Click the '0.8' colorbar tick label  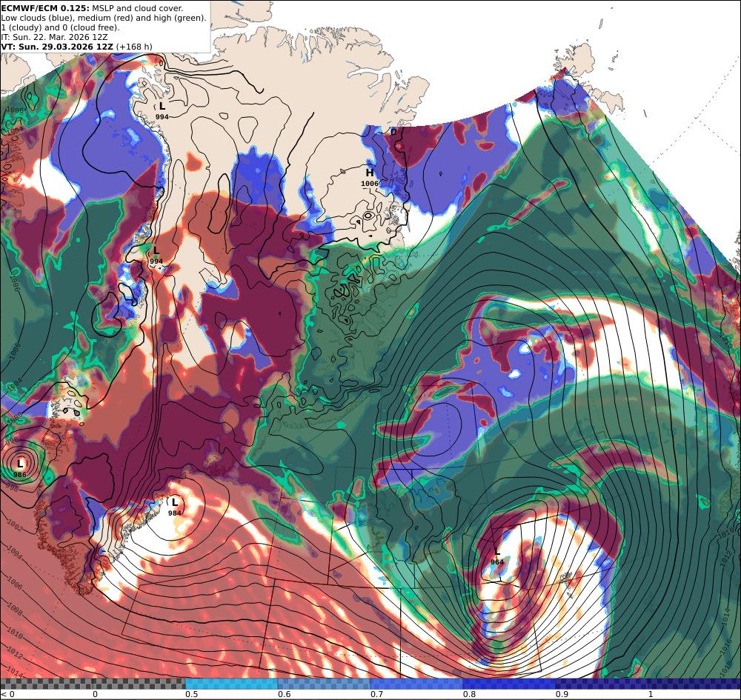pos(469,694)
